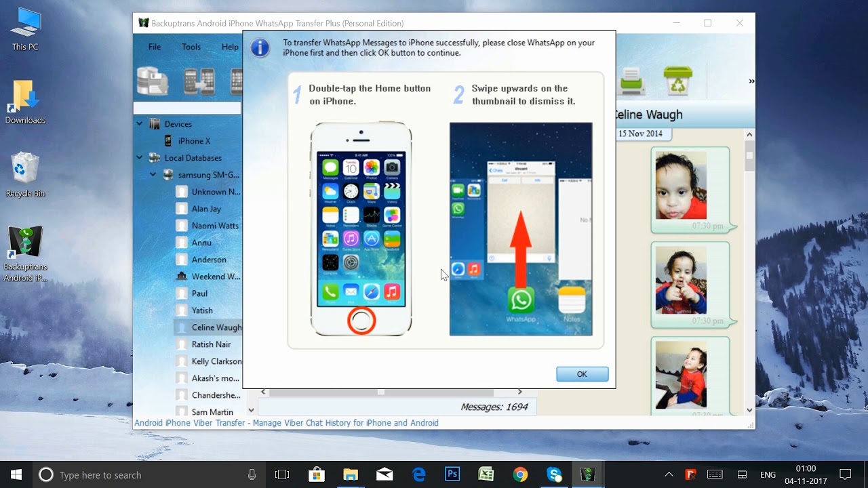The height and width of the screenshot is (488, 868).
Task: Click the 15 Nov 2014 date label
Action: (x=640, y=134)
